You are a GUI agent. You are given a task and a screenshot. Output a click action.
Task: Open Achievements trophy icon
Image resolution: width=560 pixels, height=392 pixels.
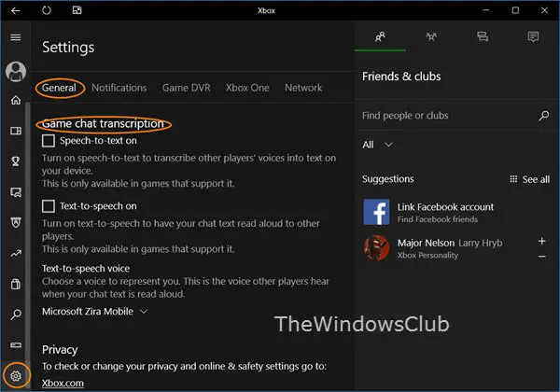pos(16,161)
